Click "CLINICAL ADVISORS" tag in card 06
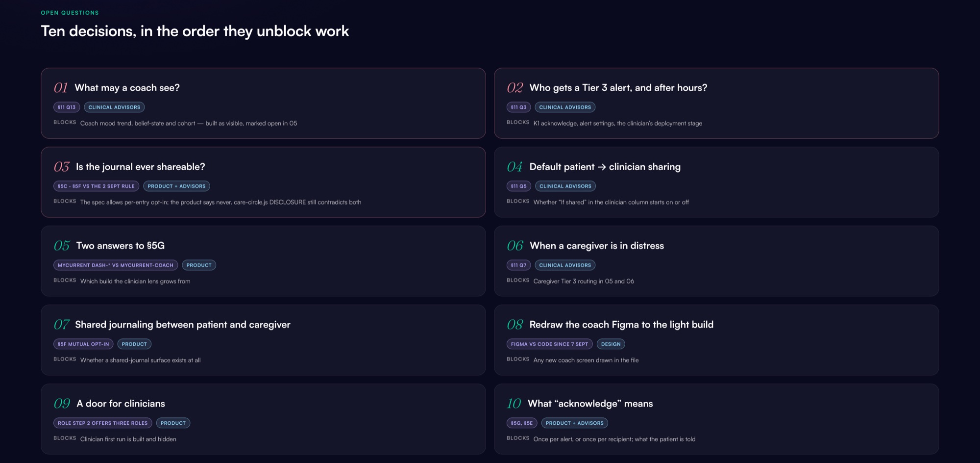980x463 pixels. (565, 265)
